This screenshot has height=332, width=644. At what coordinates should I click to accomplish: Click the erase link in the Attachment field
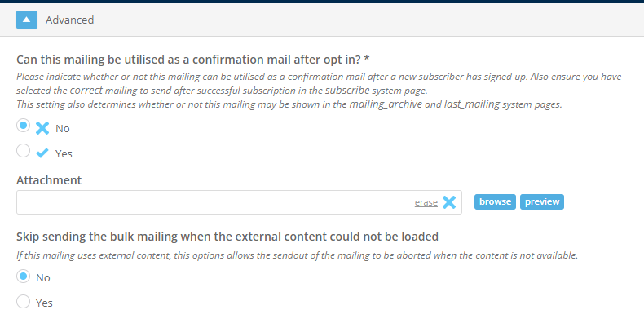[x=426, y=202]
